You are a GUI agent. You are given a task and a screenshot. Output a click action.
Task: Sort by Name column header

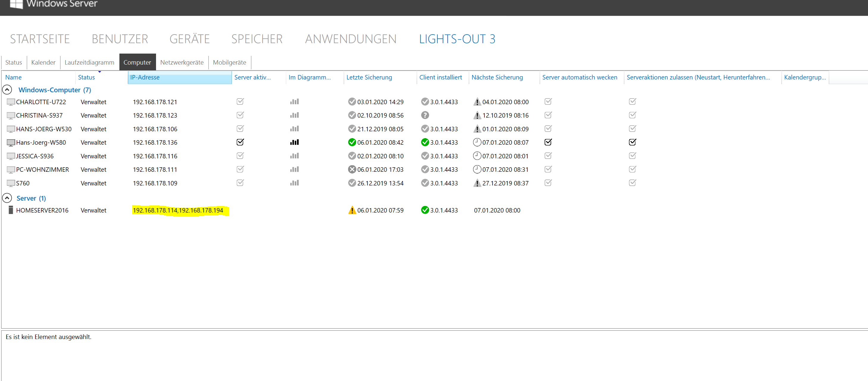coord(39,77)
